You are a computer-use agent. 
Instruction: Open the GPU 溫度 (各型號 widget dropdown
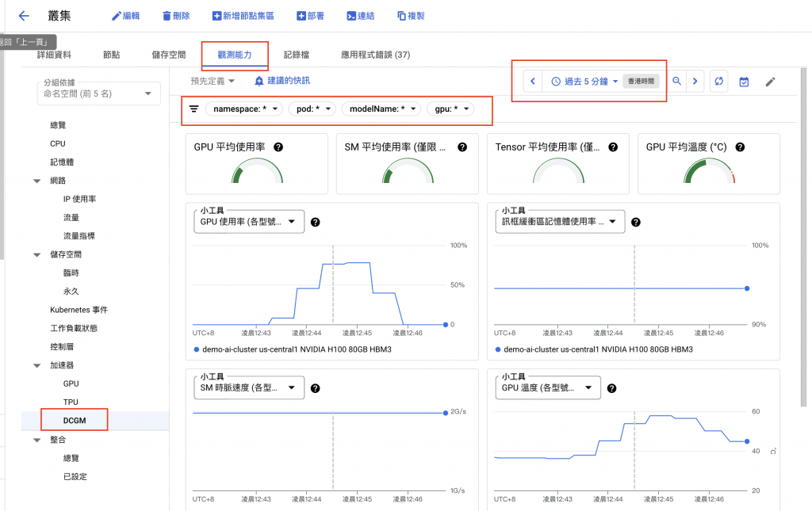[548, 387]
